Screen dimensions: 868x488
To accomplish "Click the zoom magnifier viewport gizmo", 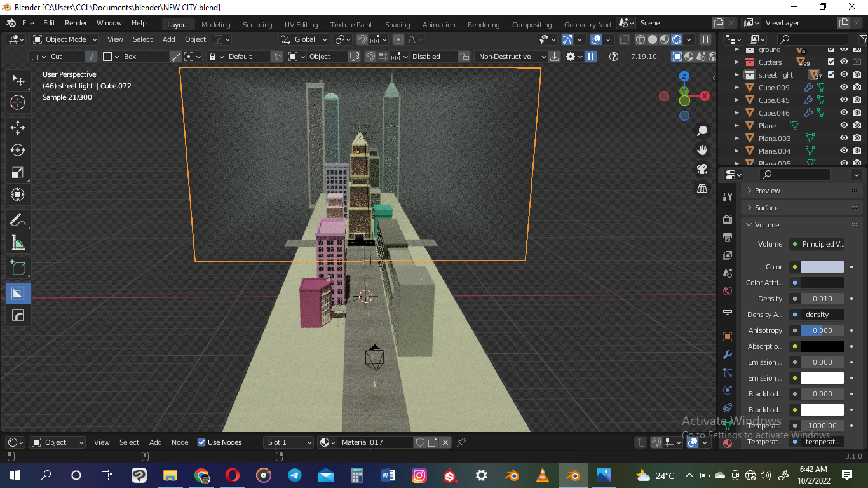I will coord(702,131).
